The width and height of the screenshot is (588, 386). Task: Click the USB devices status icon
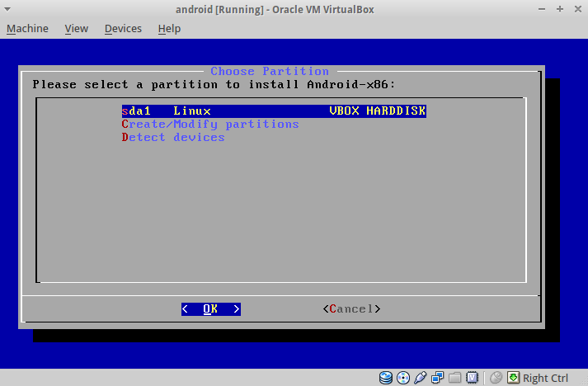(420, 378)
